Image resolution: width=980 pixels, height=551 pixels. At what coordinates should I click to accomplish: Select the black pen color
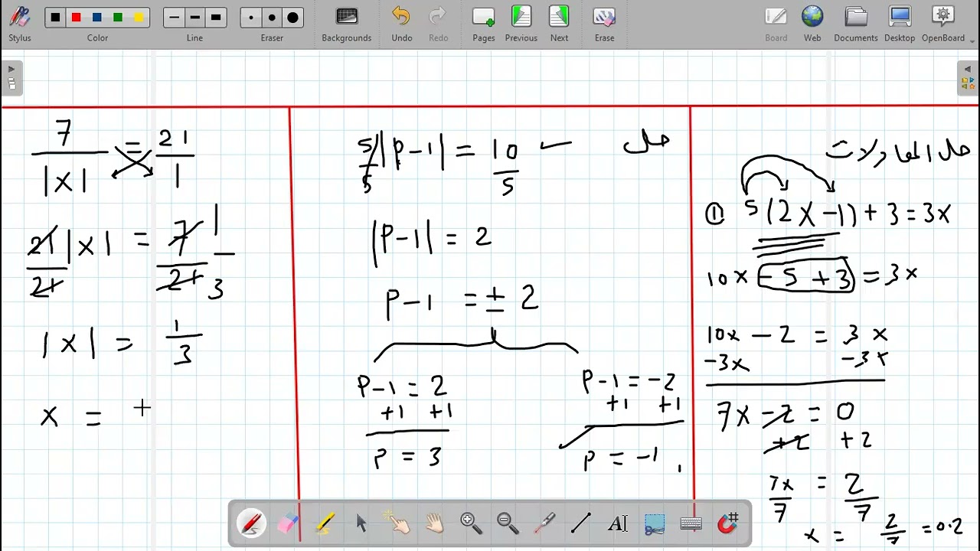point(55,18)
